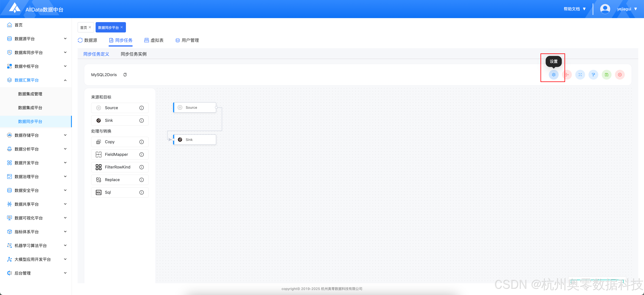The width and height of the screenshot is (644, 295).
Task: Click the red delete-node toolbar icon
Action: tap(567, 75)
